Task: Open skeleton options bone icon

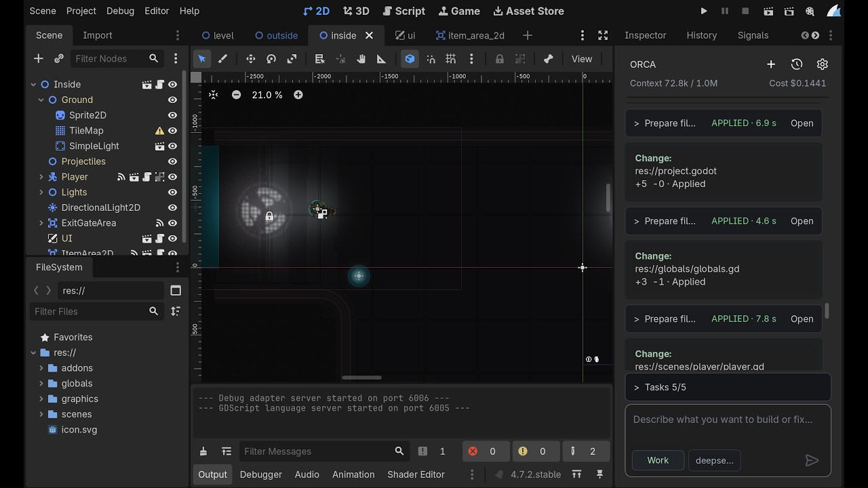Action: 549,59
